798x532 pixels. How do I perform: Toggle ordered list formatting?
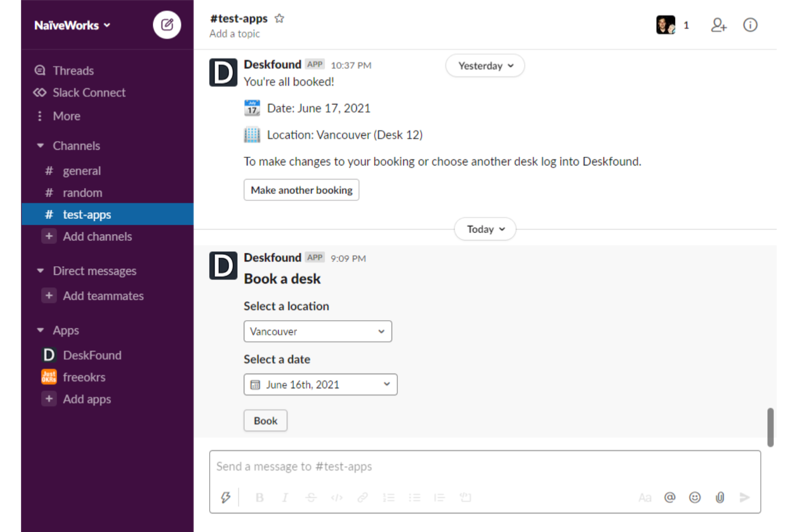click(388, 497)
